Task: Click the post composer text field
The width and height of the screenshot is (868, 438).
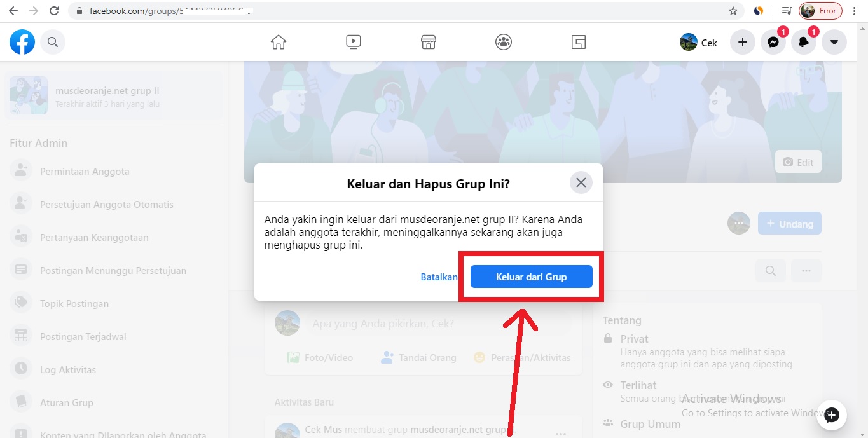Action: click(x=439, y=324)
